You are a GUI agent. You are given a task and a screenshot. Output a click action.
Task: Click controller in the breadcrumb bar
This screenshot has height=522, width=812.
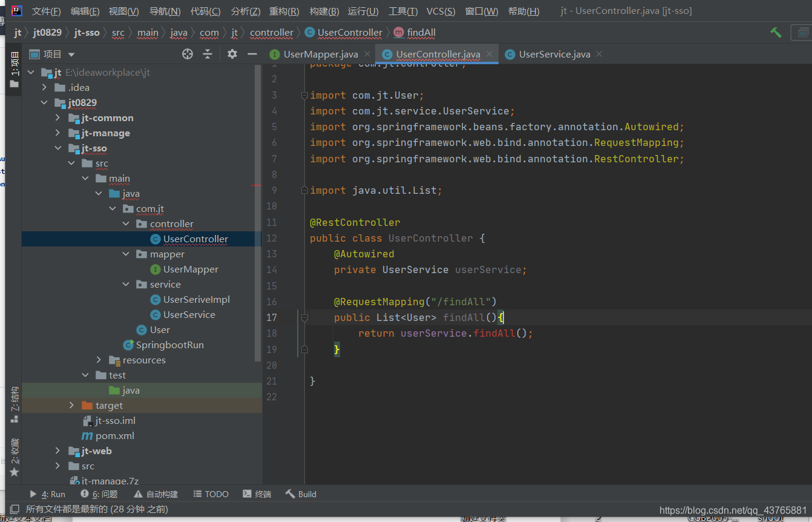pos(271,33)
